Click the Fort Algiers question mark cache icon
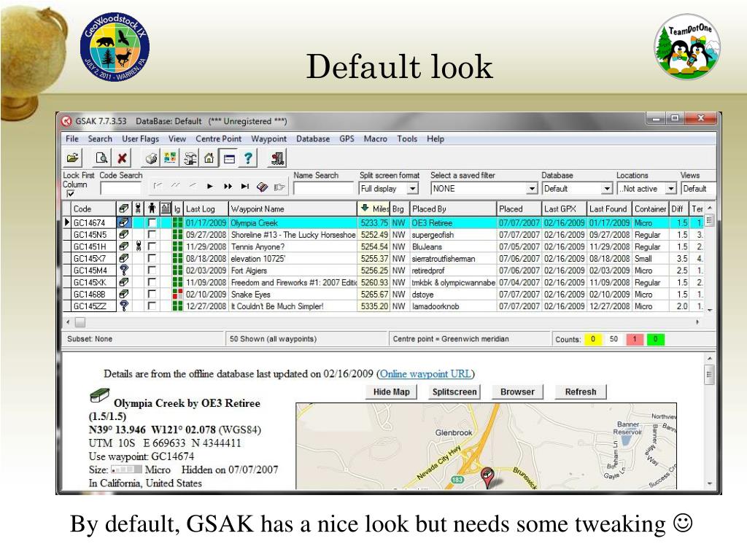The width and height of the screenshot is (747, 560). (124, 270)
